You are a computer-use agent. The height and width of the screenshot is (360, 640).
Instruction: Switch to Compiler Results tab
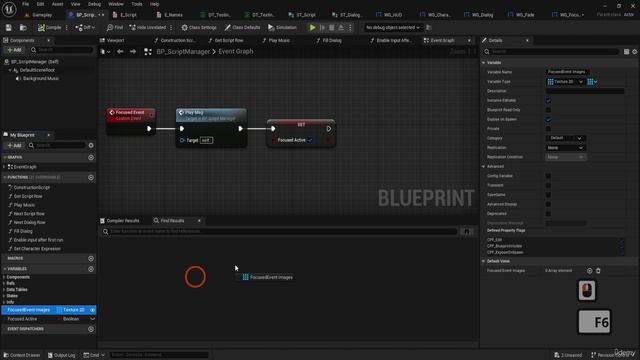click(120, 221)
